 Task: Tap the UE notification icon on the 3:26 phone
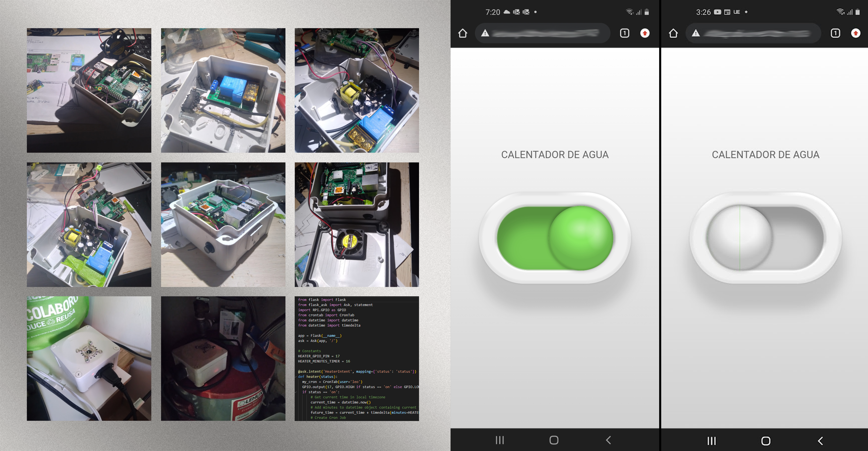pos(737,12)
